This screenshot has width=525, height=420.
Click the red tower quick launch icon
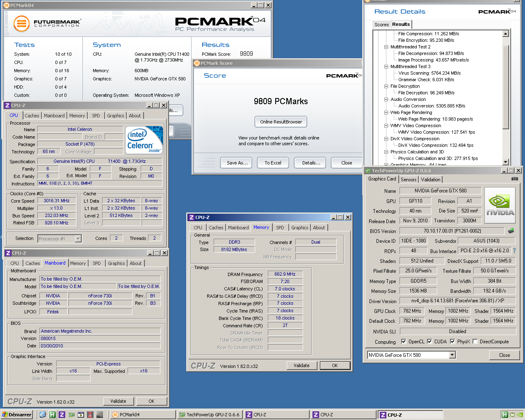point(90,415)
